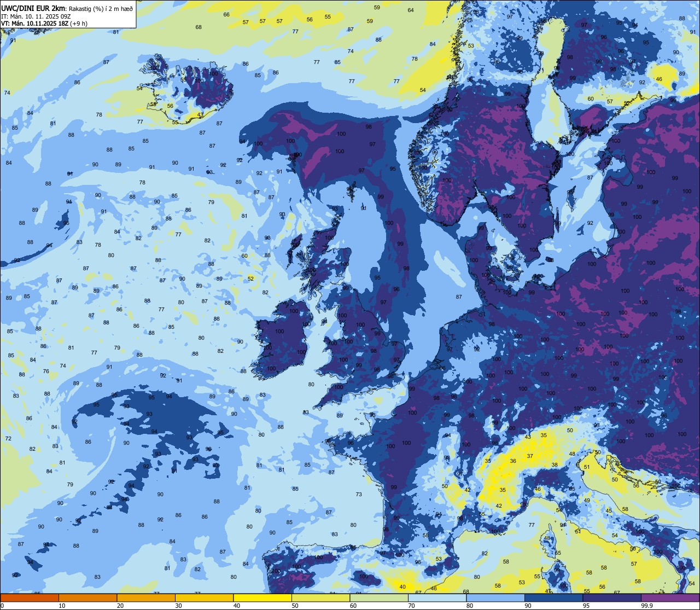The width and height of the screenshot is (700, 610).
Task: Click the legend tick label 20
Action: [120, 606]
